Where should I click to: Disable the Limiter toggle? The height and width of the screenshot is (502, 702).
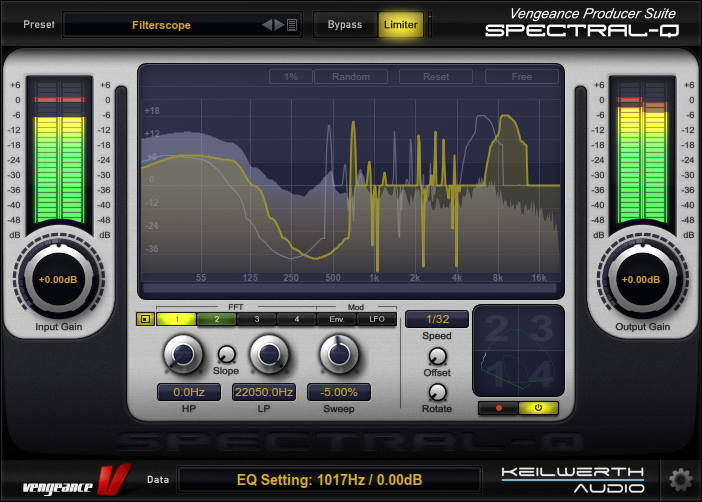pos(401,25)
